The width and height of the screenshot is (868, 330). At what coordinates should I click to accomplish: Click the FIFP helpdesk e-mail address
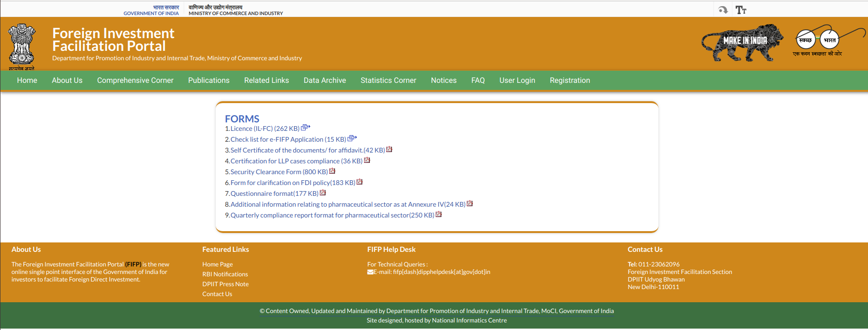pos(441,272)
